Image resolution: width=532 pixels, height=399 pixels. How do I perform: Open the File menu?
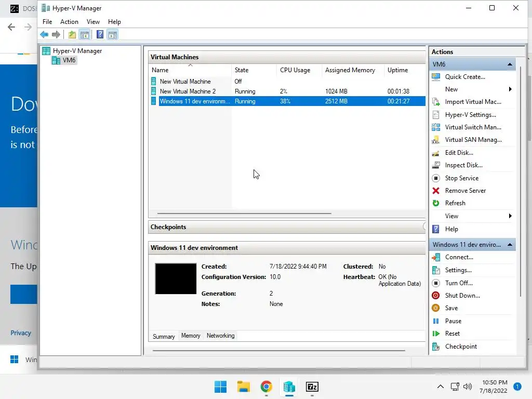click(x=47, y=22)
